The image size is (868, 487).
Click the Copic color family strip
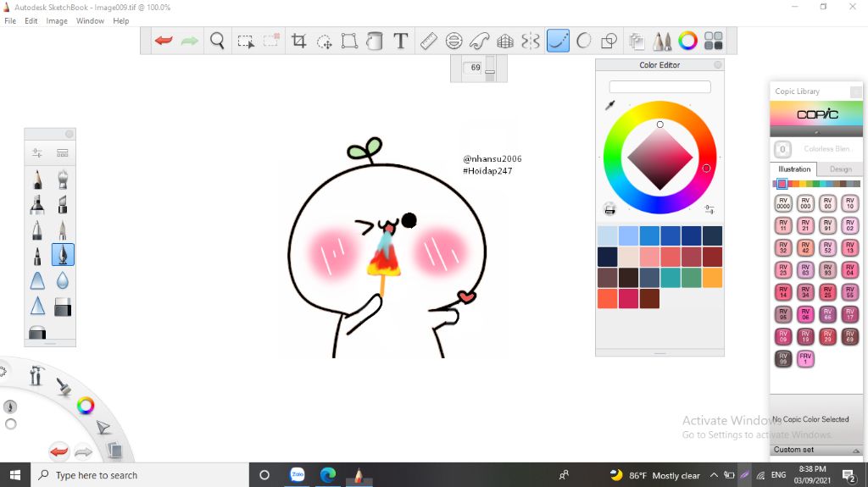coord(816,184)
